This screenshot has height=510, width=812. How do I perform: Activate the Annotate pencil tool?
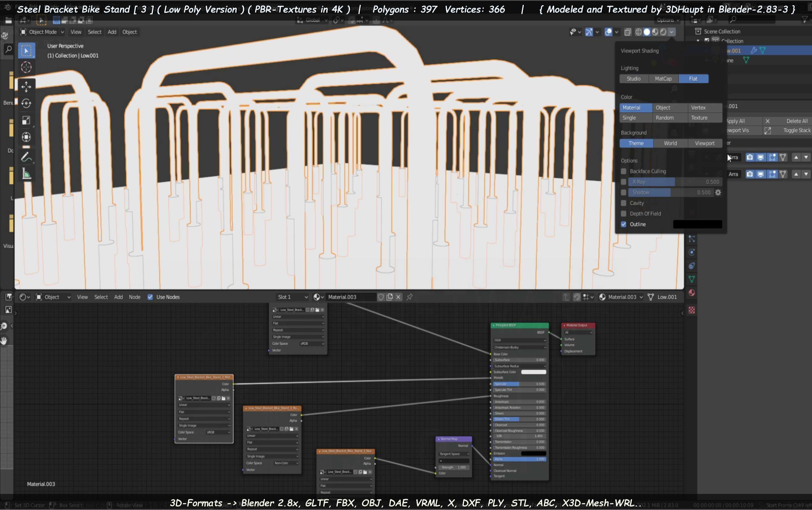coord(26,157)
